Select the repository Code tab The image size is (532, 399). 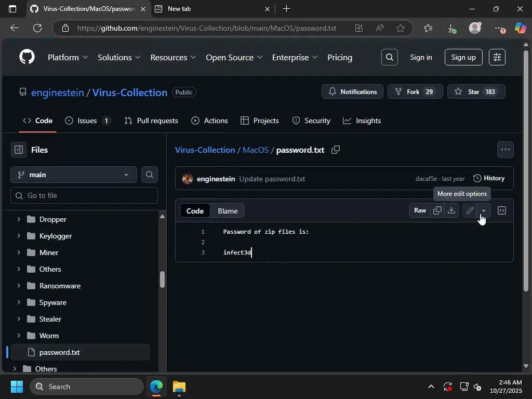(37, 121)
